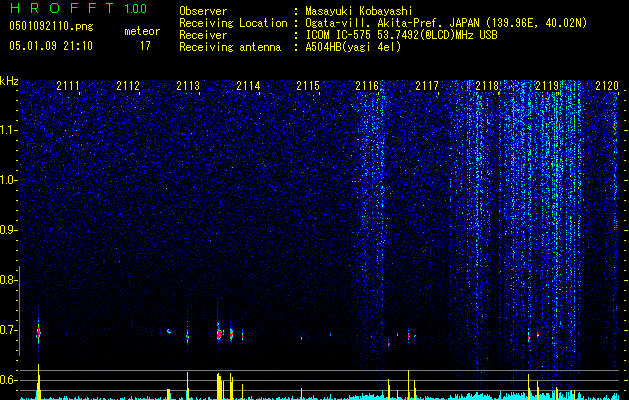Click the 2115 time marker
Screen dimensions: 629x400
click(x=308, y=86)
